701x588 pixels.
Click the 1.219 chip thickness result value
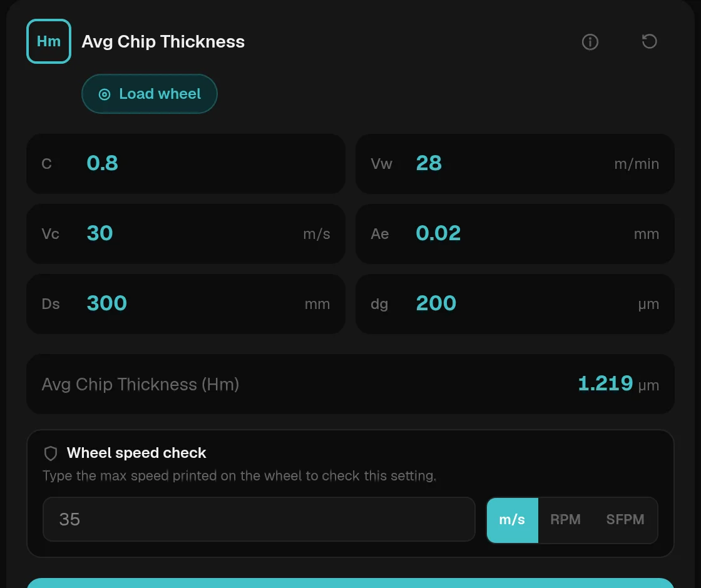[x=605, y=383]
